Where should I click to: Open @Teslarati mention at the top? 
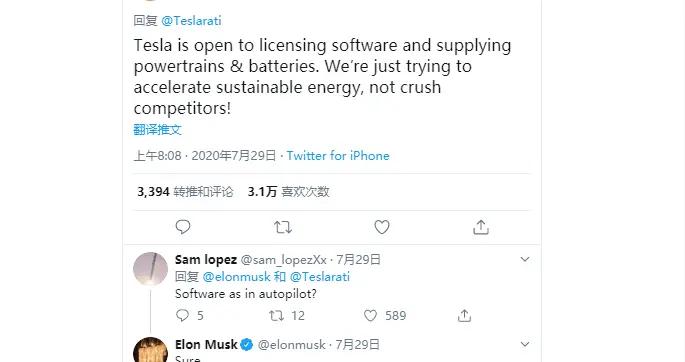(191, 21)
